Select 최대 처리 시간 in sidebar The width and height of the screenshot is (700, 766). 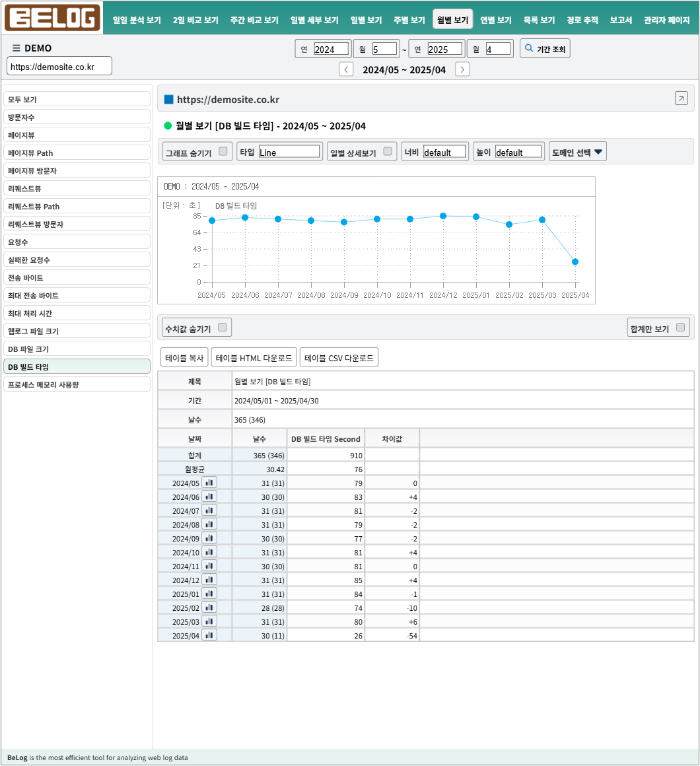pyautogui.click(x=77, y=312)
